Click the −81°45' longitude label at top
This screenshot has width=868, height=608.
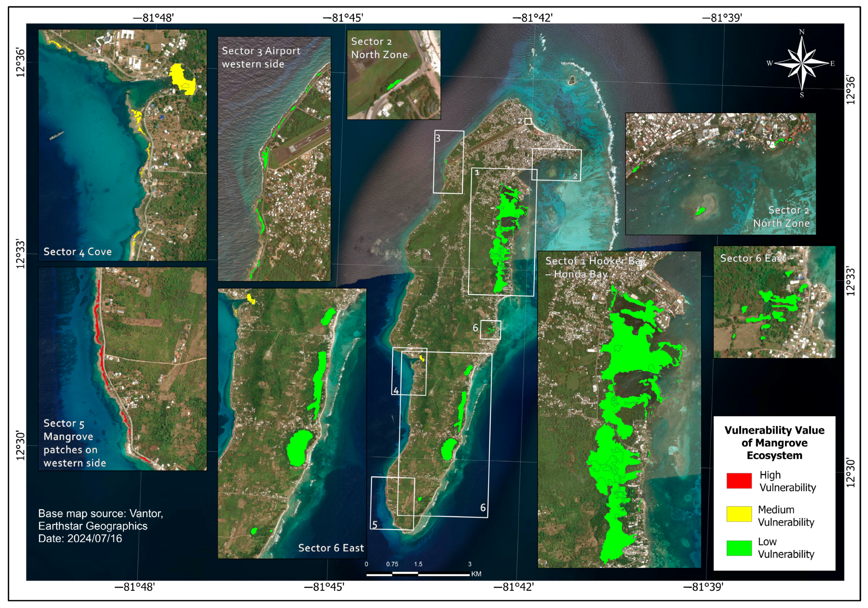click(343, 18)
